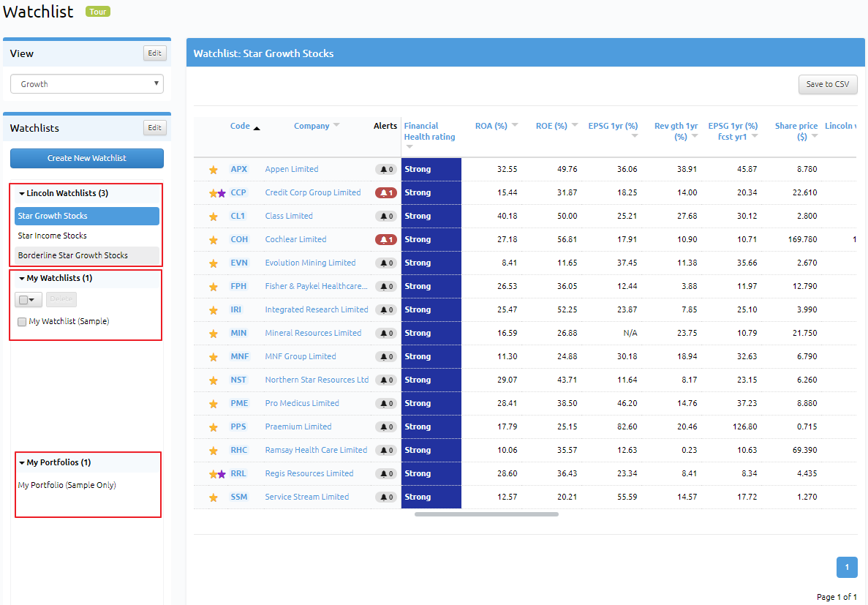This screenshot has height=605, width=868.
Task: Collapse the My Watchlists section
Action: tap(56, 278)
